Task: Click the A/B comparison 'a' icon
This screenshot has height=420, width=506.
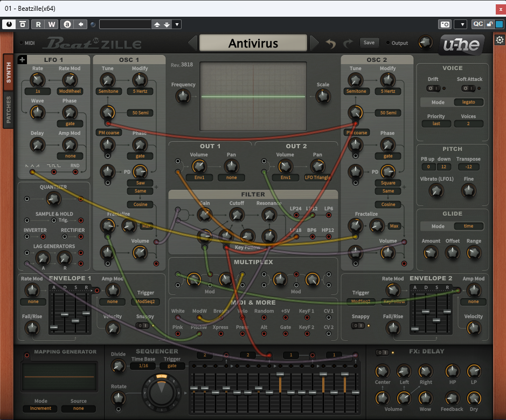Action: 67,24
